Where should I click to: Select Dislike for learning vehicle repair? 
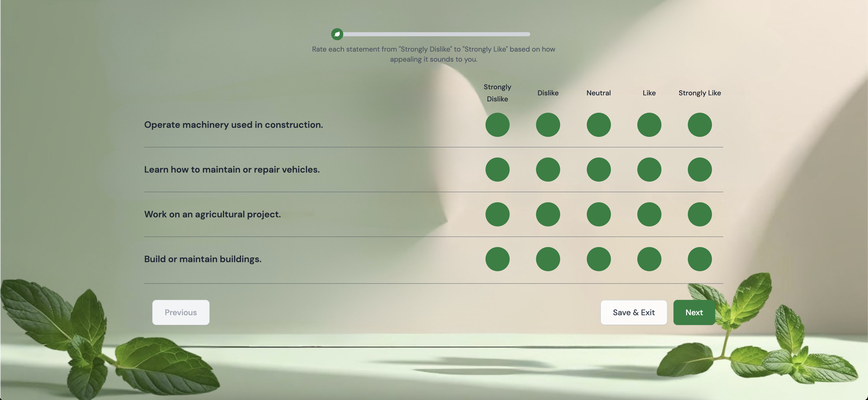coord(548,170)
